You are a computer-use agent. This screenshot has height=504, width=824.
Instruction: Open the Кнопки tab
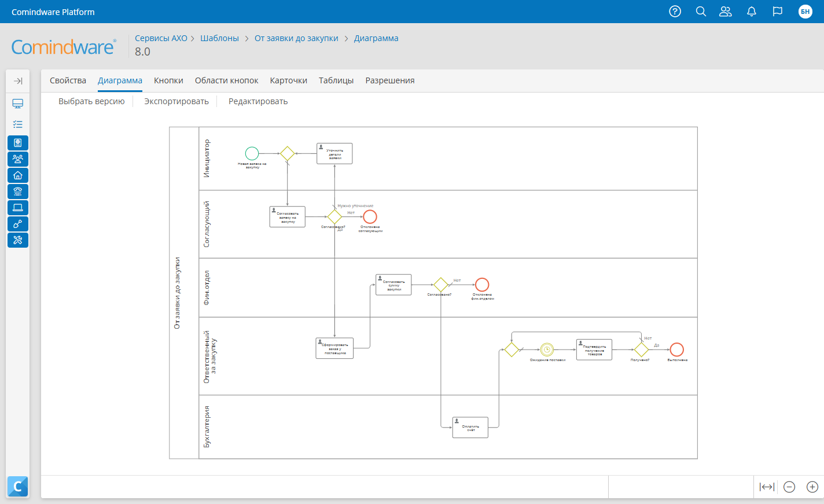168,80
